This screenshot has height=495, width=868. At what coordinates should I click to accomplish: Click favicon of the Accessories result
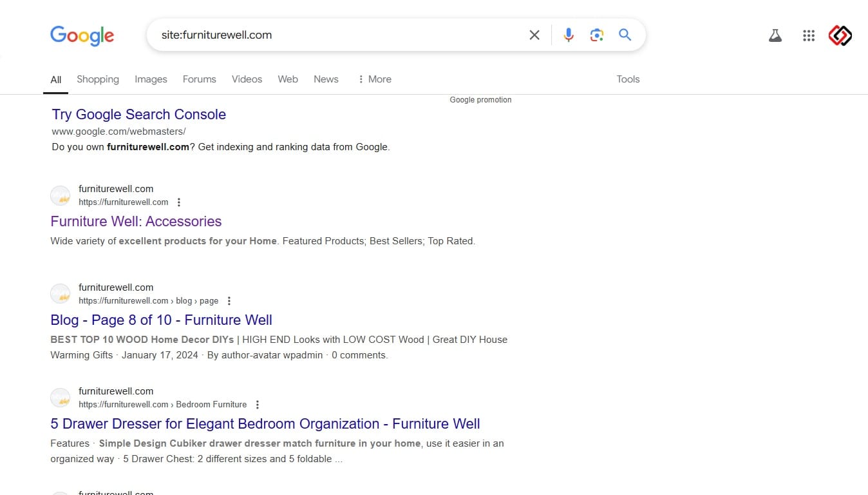[x=60, y=195]
